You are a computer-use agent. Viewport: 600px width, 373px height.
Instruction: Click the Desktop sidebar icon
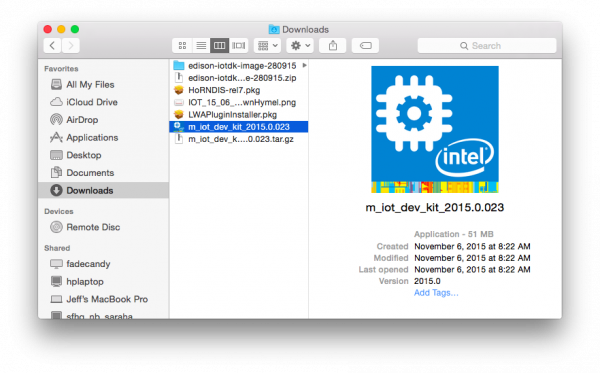[x=56, y=155]
